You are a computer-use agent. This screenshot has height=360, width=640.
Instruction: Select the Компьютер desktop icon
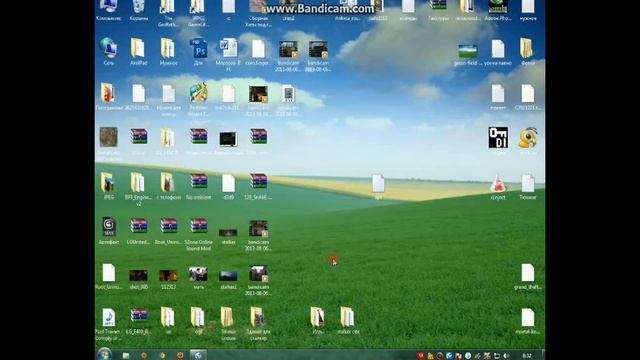tap(109, 7)
